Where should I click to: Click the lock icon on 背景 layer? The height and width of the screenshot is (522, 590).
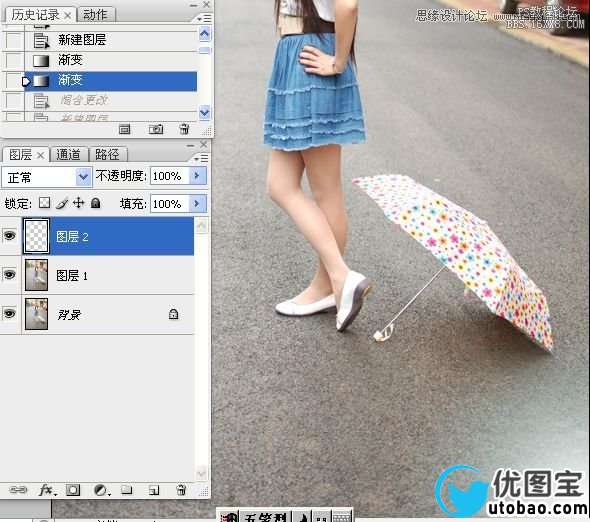click(173, 314)
